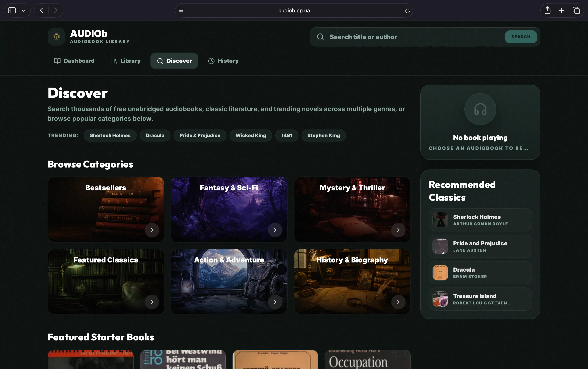588x369 pixels.
Task: Show the tab overview
Action: 576,10
